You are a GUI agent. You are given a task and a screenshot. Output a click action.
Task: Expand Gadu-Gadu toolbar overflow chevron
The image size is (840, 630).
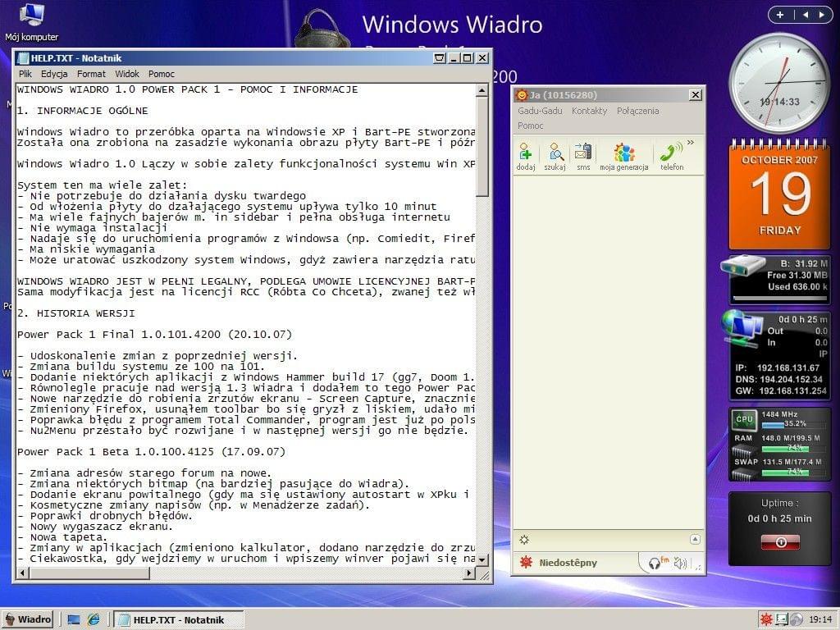point(691,143)
